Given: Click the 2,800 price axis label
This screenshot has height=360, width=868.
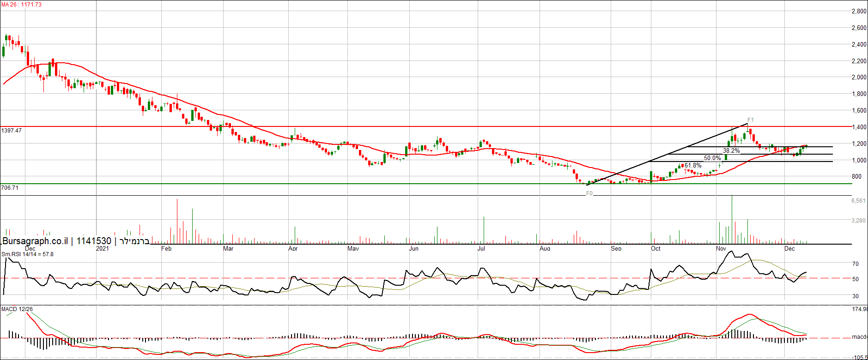Looking at the screenshot, I should 859,12.
